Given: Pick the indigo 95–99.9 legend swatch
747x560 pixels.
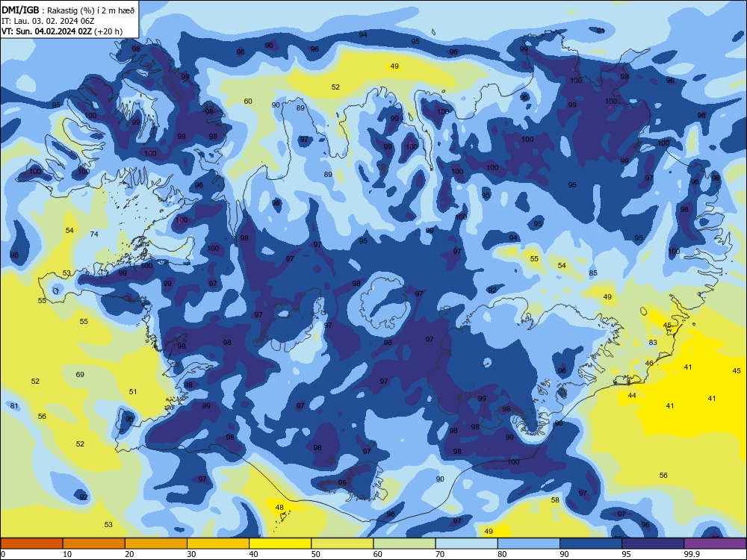Looking at the screenshot, I should point(653,544).
